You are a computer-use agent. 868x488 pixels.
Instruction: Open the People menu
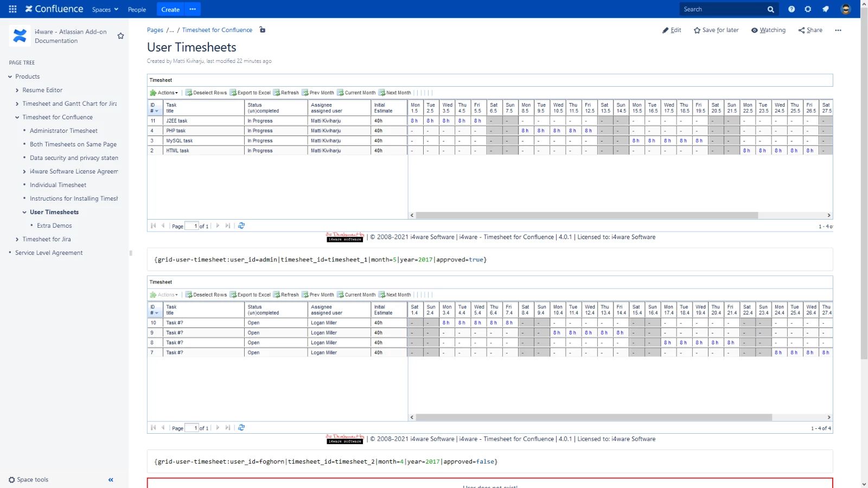click(x=137, y=9)
